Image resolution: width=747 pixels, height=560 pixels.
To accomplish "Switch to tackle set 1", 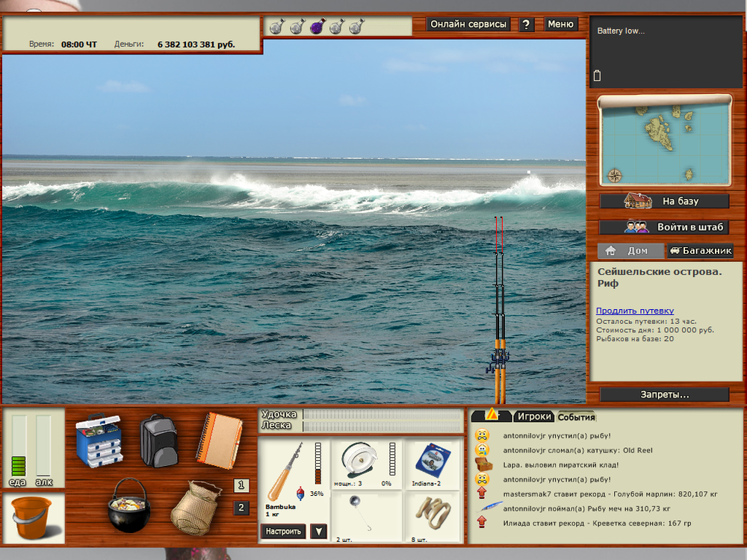I will [x=241, y=485].
